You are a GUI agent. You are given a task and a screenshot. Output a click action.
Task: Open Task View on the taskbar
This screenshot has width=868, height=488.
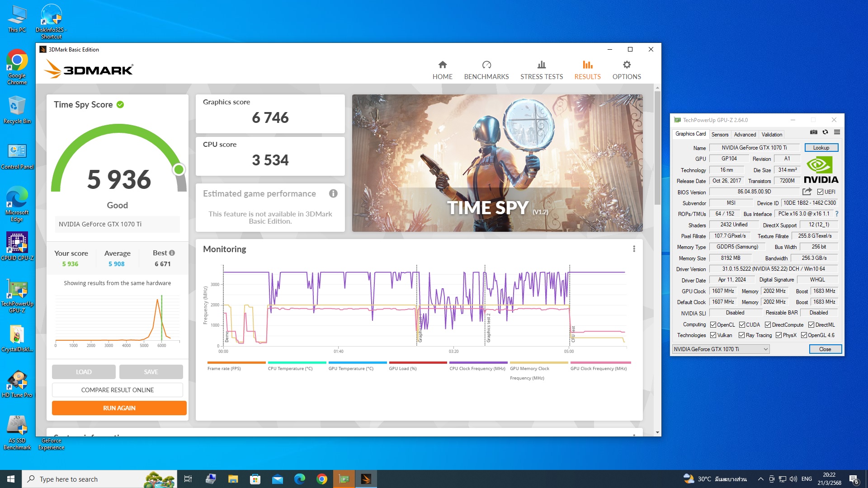[188, 479]
